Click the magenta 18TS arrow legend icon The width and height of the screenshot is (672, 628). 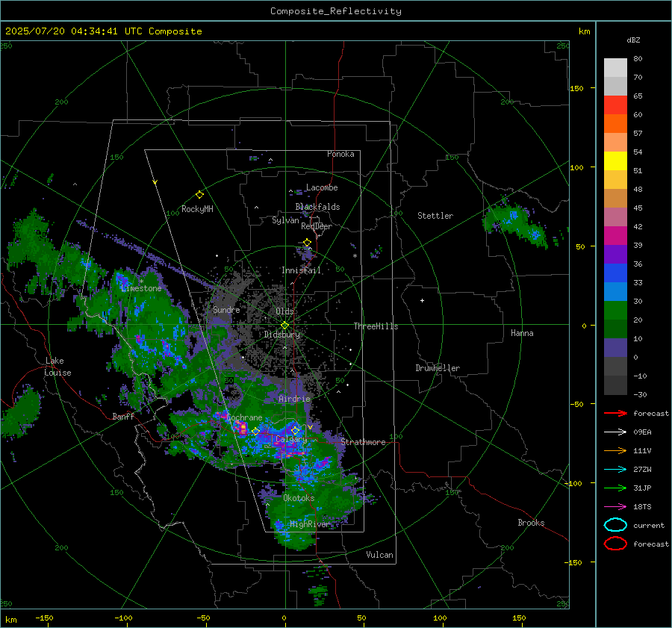(615, 507)
